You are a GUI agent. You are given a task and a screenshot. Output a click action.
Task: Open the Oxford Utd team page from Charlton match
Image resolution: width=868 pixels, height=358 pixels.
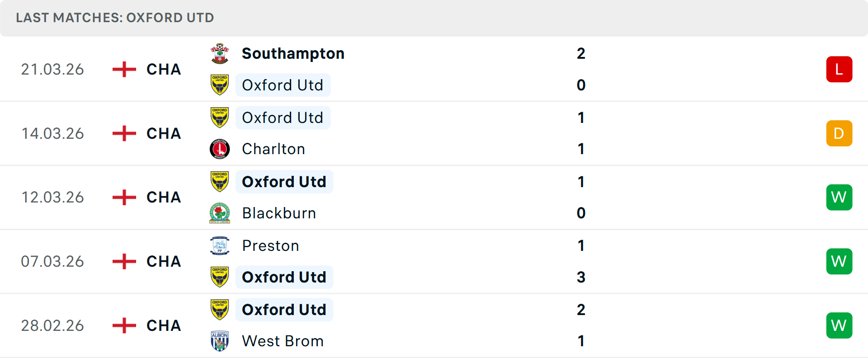(283, 117)
